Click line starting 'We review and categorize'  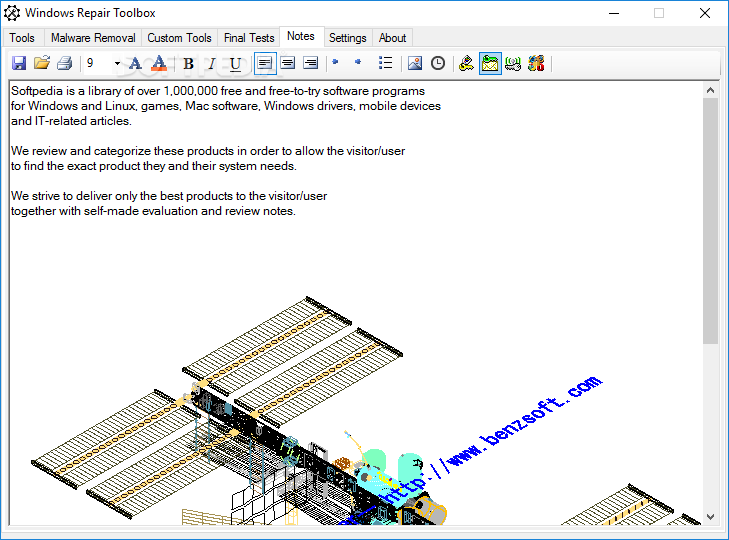click(x=208, y=151)
